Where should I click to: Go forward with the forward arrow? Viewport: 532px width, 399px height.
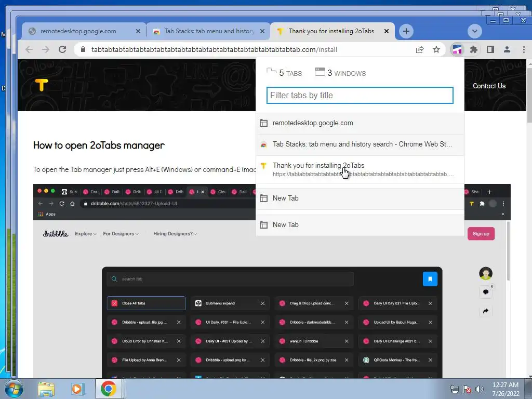tap(46, 49)
